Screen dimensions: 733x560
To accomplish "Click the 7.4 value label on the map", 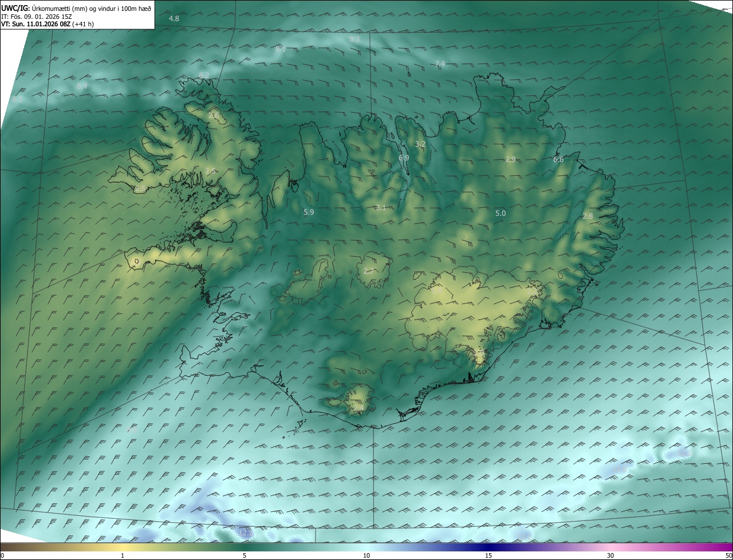I will point(440,64).
